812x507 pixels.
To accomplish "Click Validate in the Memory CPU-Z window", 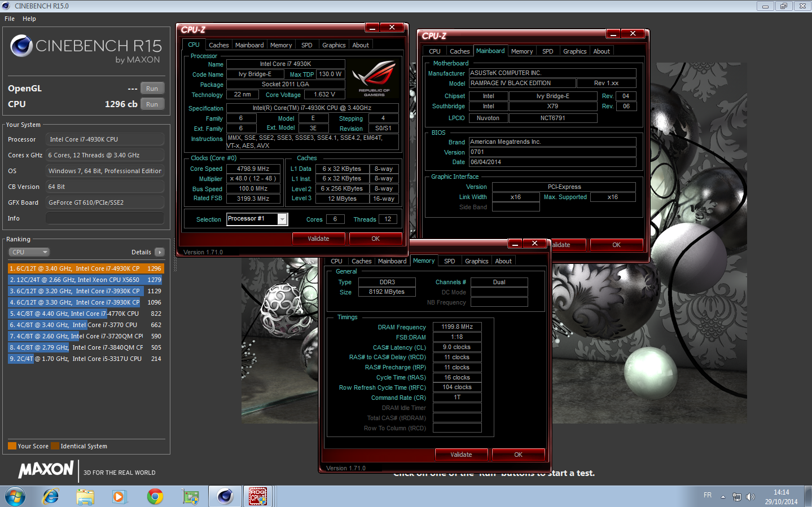I will click(461, 455).
